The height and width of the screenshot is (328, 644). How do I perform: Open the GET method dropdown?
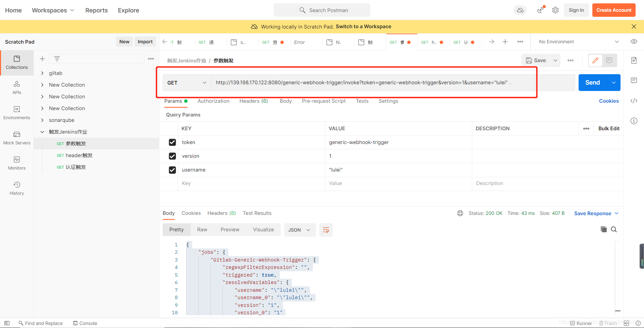187,83
